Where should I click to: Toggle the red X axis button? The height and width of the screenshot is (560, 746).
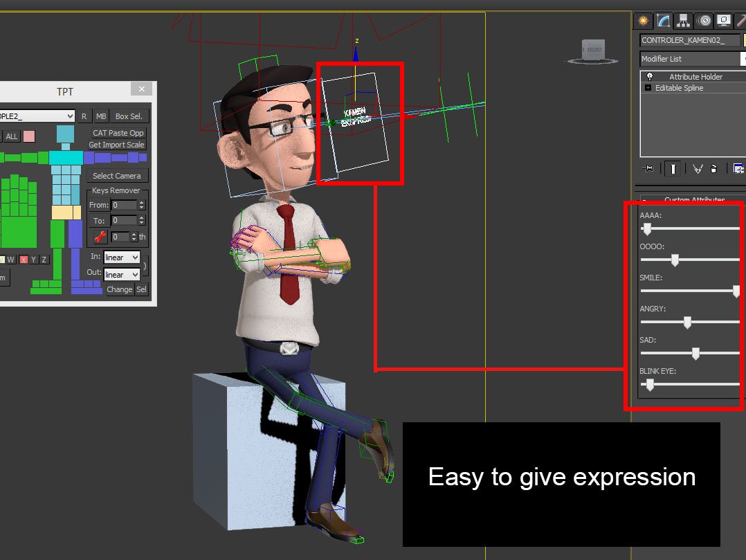(24, 260)
